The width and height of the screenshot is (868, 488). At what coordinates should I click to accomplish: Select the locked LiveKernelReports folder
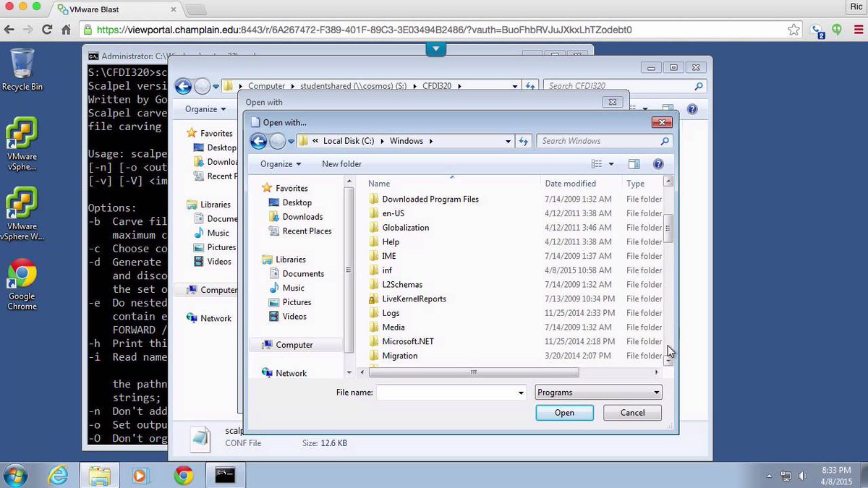[414, 299]
